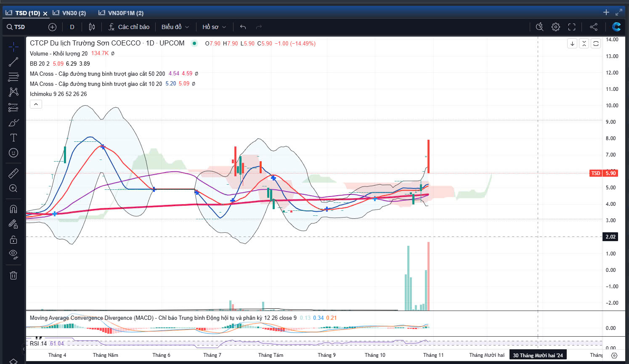The image size is (629, 364).
Task: Click Tháng 11 on the time axis
Action: point(433,355)
